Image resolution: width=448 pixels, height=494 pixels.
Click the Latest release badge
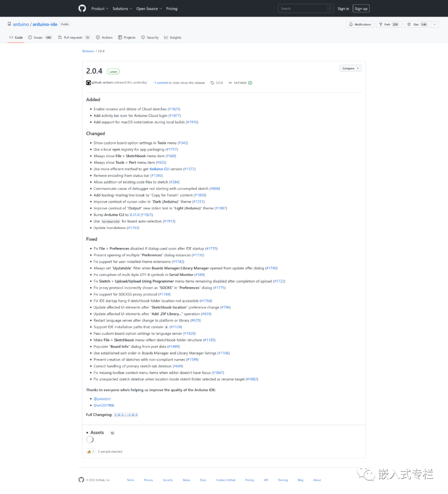[113, 72]
